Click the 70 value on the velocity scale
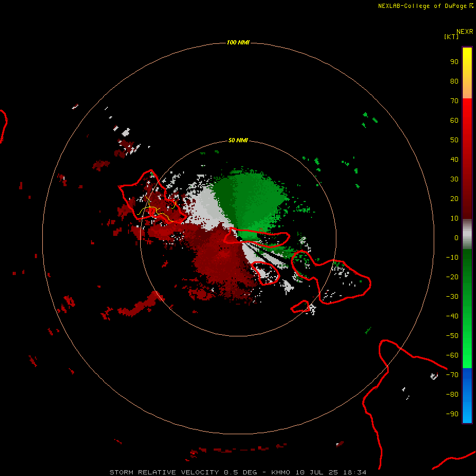476x476 pixels. tap(454, 101)
